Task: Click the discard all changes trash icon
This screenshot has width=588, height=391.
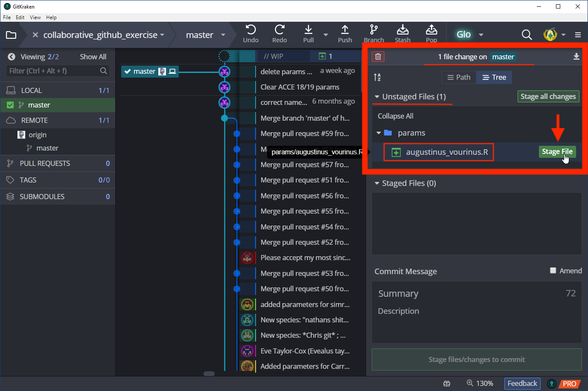Action: [378, 56]
